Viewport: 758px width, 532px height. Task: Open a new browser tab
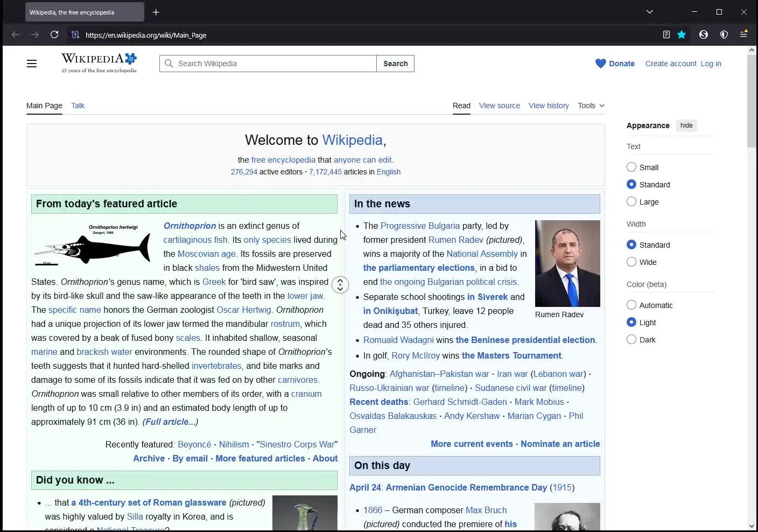click(156, 12)
